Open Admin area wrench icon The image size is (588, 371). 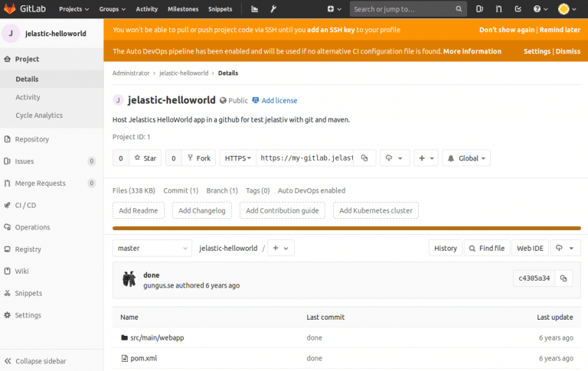tap(273, 9)
